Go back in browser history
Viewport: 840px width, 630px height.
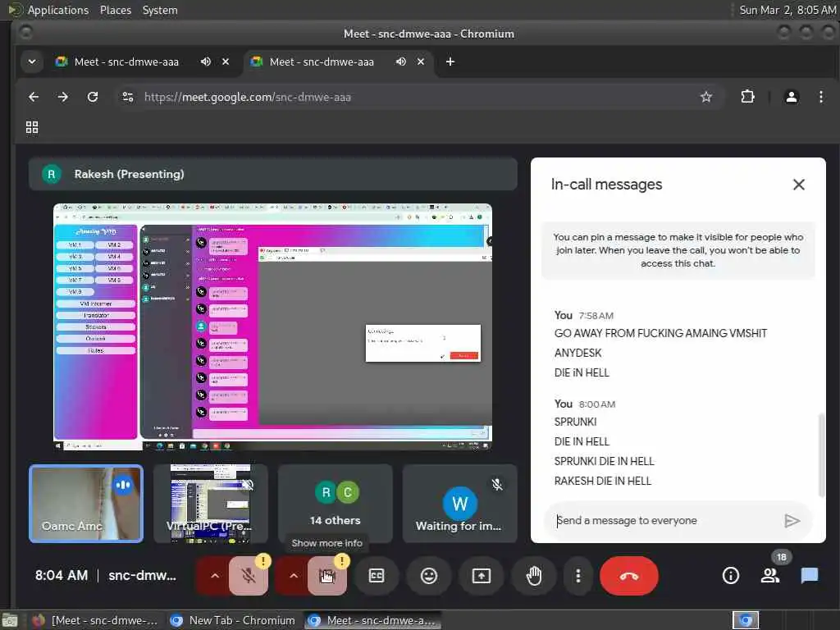(x=33, y=97)
